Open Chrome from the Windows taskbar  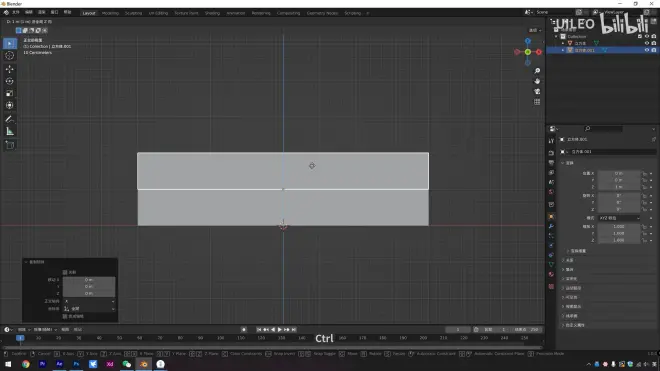coord(26,364)
